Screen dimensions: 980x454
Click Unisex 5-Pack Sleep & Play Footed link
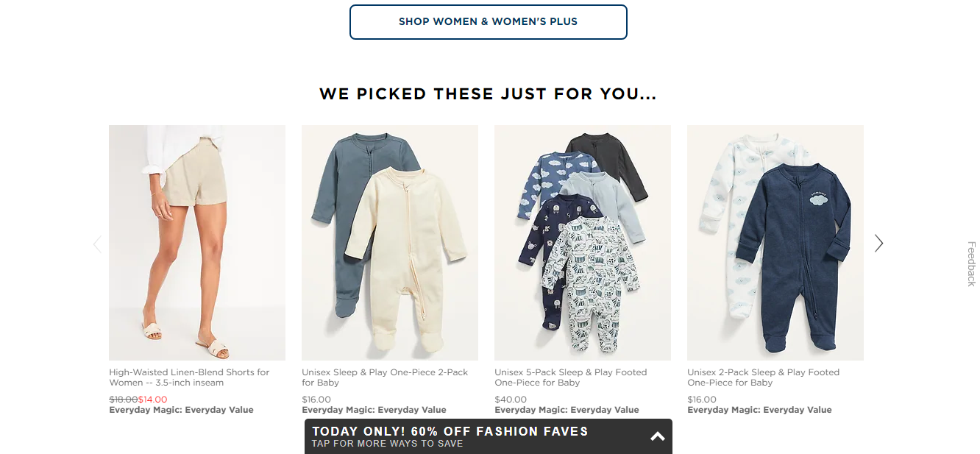pyautogui.click(x=571, y=377)
